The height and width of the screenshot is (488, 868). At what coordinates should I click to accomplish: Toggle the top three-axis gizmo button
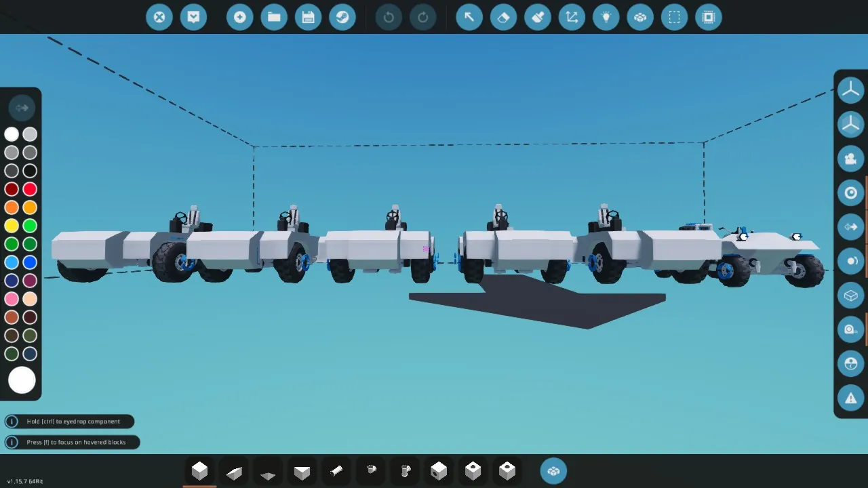850,90
